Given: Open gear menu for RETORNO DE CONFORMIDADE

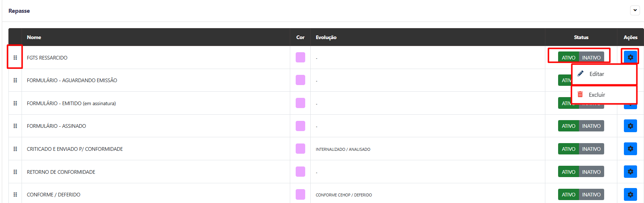Looking at the screenshot, I should point(630,172).
